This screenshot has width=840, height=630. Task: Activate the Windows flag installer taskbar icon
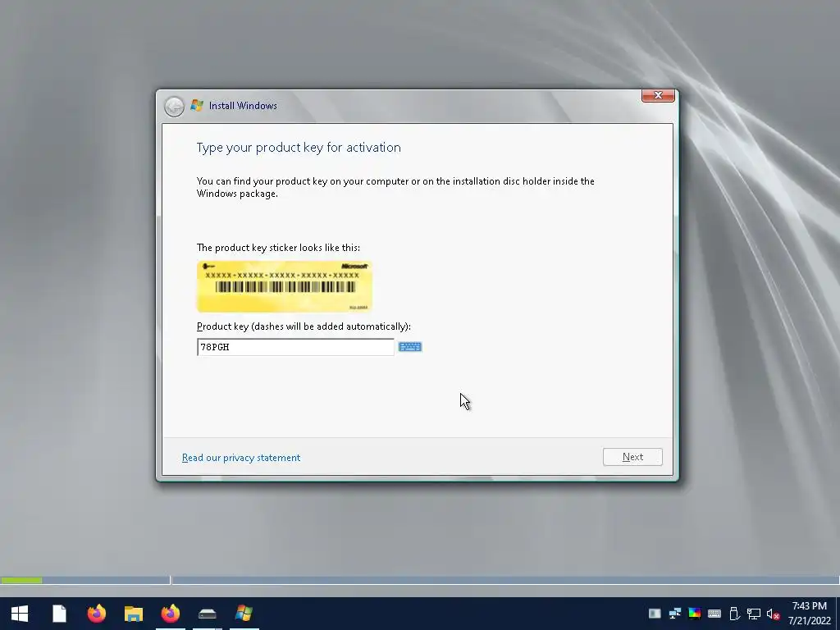244,614
